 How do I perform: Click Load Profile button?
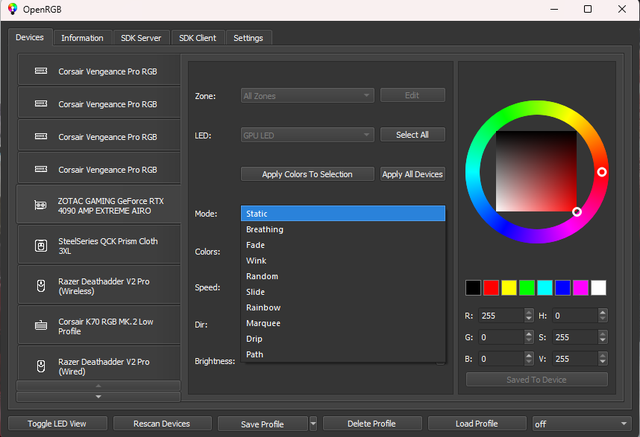[477, 424]
